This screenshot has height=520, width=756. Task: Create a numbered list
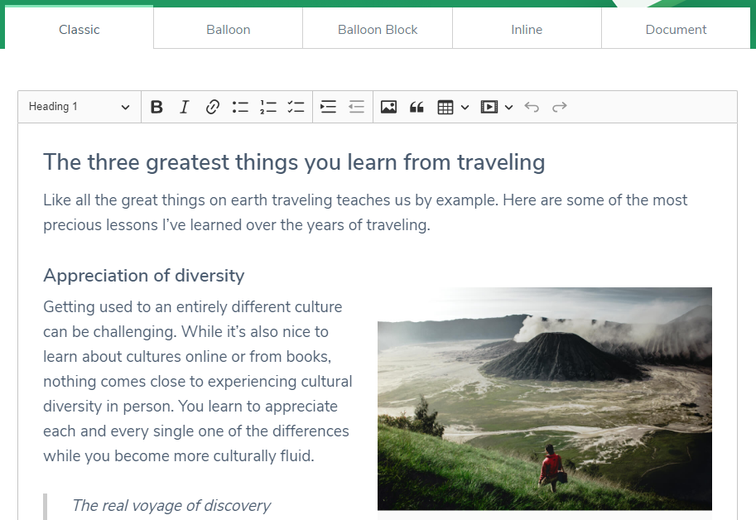[x=268, y=107]
